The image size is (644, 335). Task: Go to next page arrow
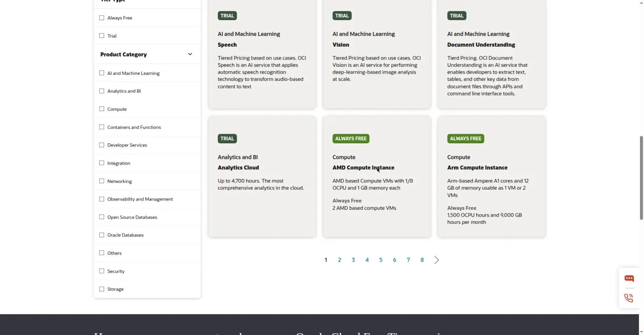coord(437,260)
